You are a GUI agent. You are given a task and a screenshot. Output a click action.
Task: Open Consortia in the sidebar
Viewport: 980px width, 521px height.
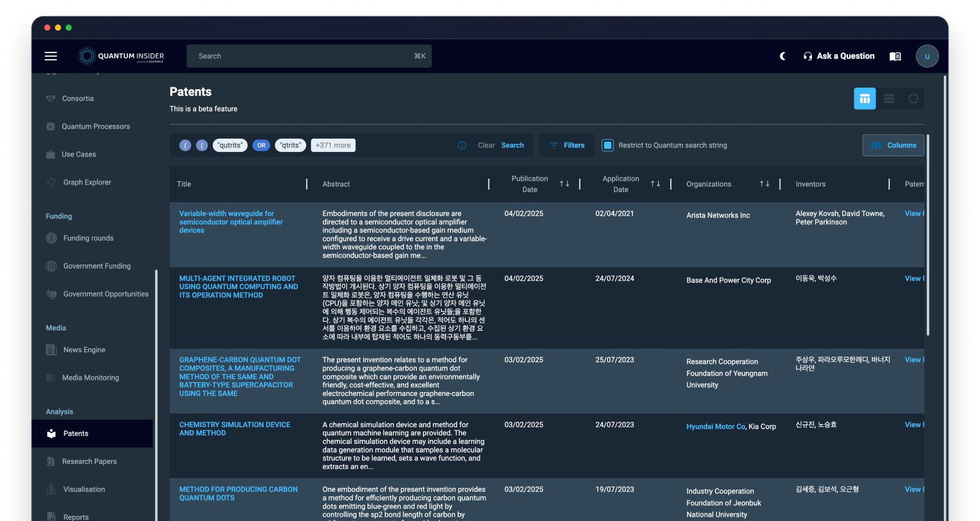pyautogui.click(x=77, y=98)
